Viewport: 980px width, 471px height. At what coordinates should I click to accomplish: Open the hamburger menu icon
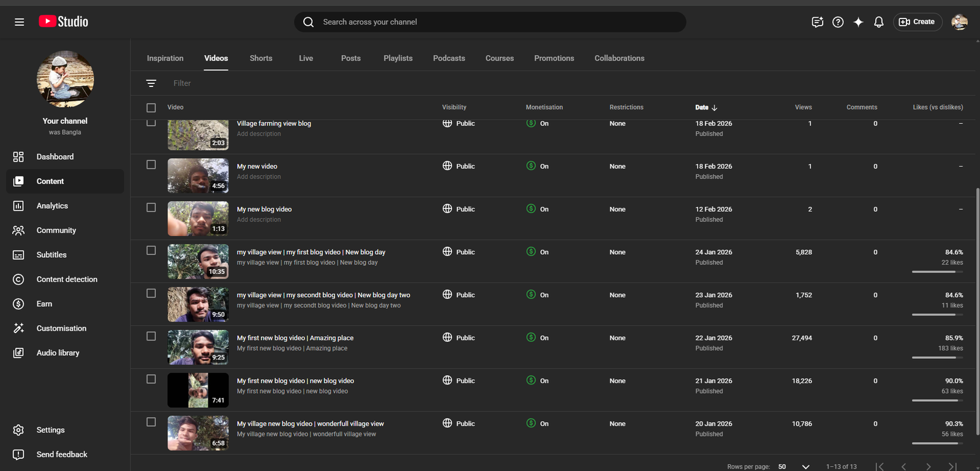(19, 22)
